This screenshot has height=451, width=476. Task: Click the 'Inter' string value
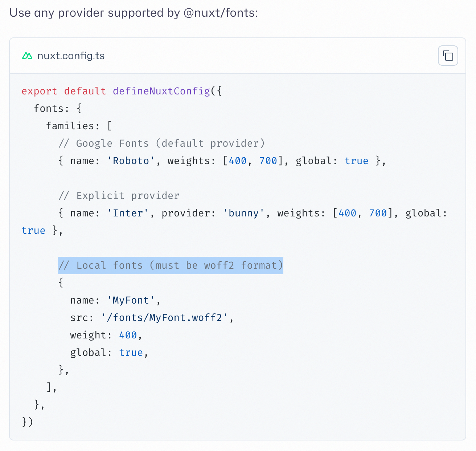(x=128, y=213)
